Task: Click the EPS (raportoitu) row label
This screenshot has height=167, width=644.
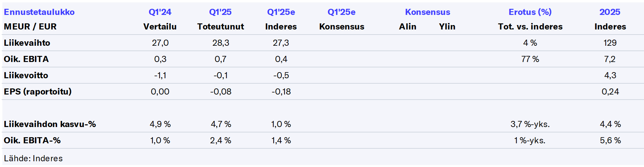Action: 38,92
